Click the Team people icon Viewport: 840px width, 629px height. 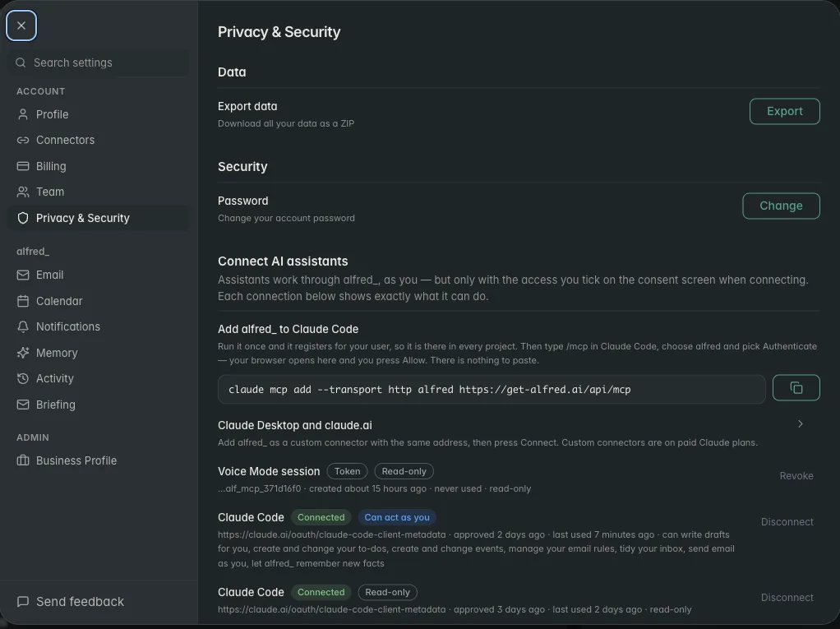pyautogui.click(x=22, y=192)
